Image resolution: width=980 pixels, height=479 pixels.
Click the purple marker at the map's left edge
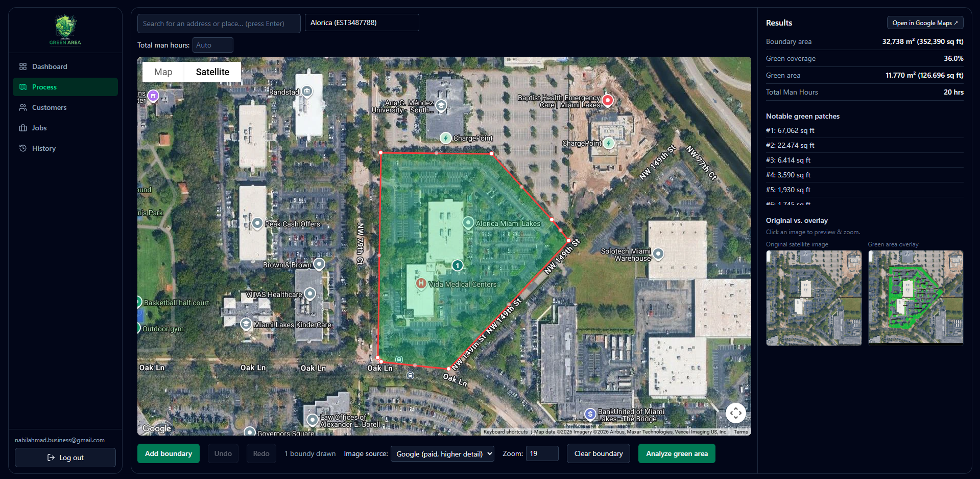click(x=153, y=96)
